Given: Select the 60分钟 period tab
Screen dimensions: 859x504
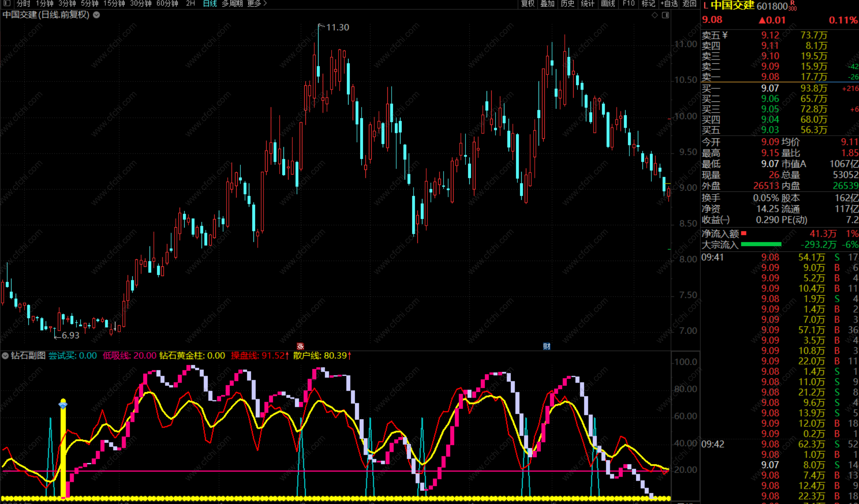Looking at the screenshot, I should tap(167, 3).
